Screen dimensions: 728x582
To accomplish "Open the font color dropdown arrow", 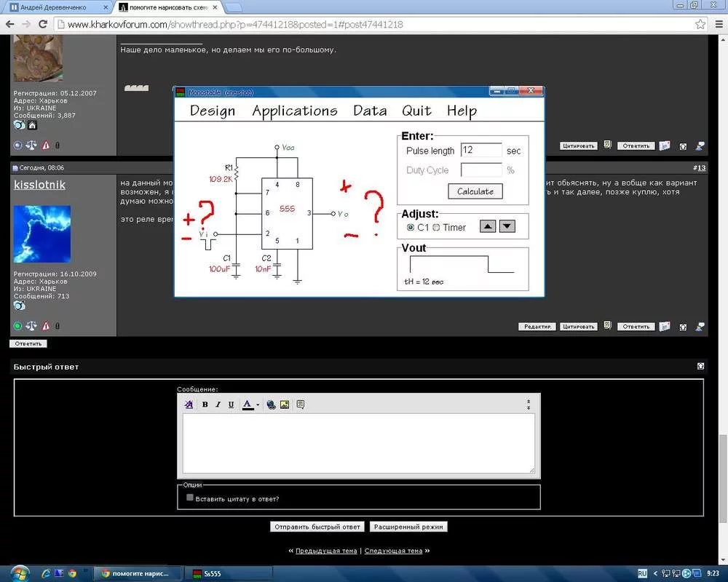I will [258, 405].
